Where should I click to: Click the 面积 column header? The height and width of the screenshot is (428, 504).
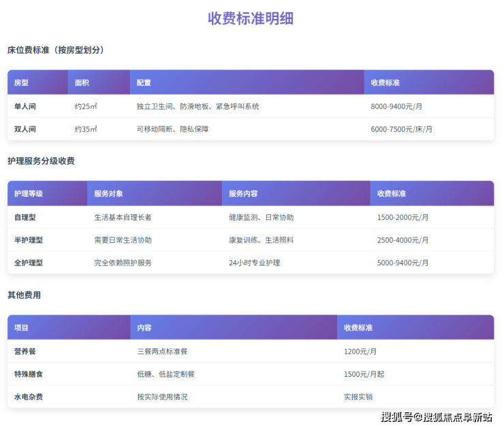coord(82,82)
